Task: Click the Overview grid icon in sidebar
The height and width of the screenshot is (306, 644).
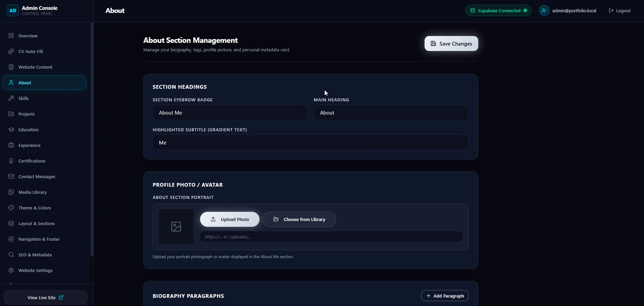Action: tap(11, 36)
